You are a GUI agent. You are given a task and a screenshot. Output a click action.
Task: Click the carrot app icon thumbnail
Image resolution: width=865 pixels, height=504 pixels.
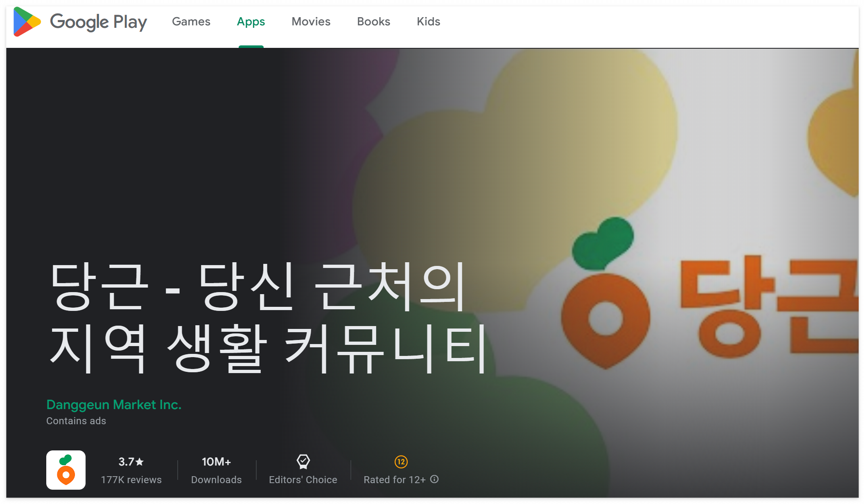(66, 470)
